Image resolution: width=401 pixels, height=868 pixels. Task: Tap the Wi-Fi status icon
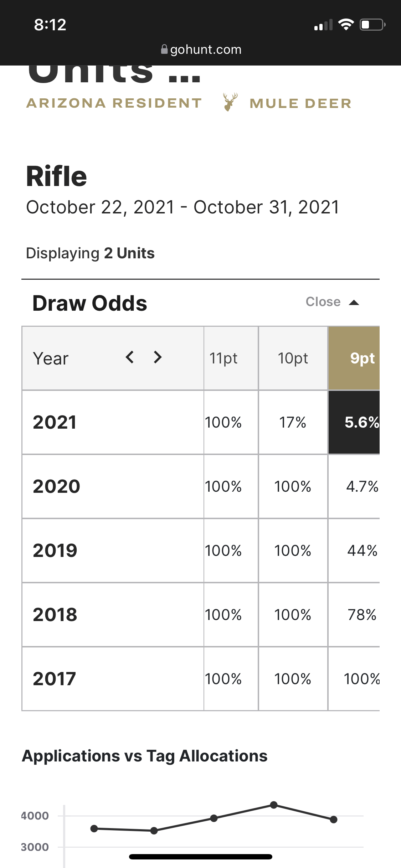346,25
